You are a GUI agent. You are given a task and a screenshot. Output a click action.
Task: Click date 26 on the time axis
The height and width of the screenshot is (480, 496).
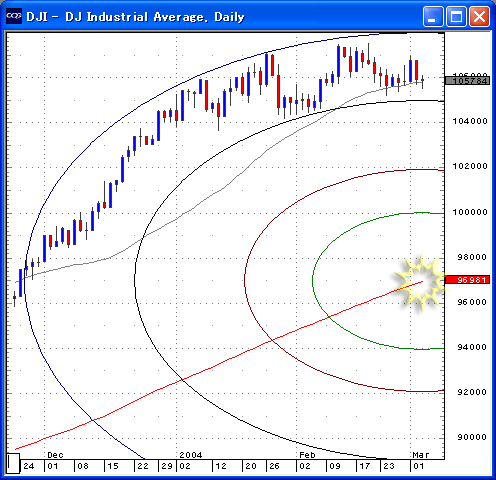click(x=274, y=466)
